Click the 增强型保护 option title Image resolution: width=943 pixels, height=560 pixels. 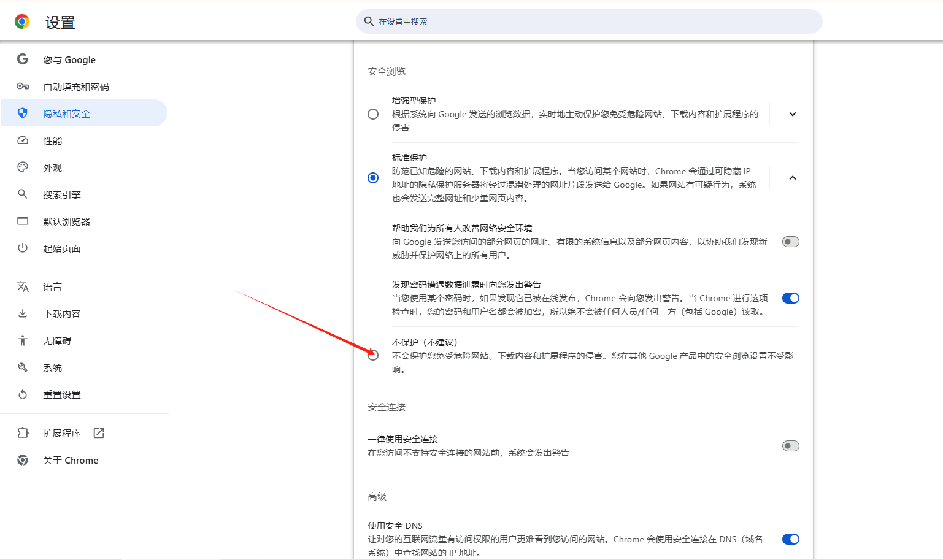pyautogui.click(x=414, y=101)
